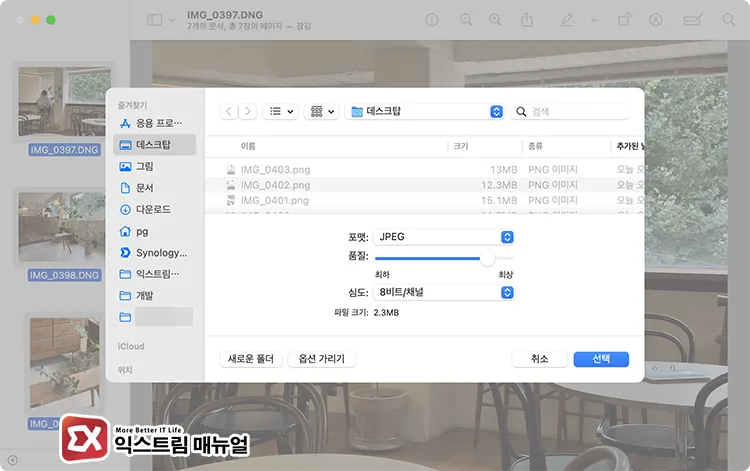This screenshot has width=750, height=471.
Task: Open the 심도 8비트/채널 depth dropdown
Action: [444, 292]
